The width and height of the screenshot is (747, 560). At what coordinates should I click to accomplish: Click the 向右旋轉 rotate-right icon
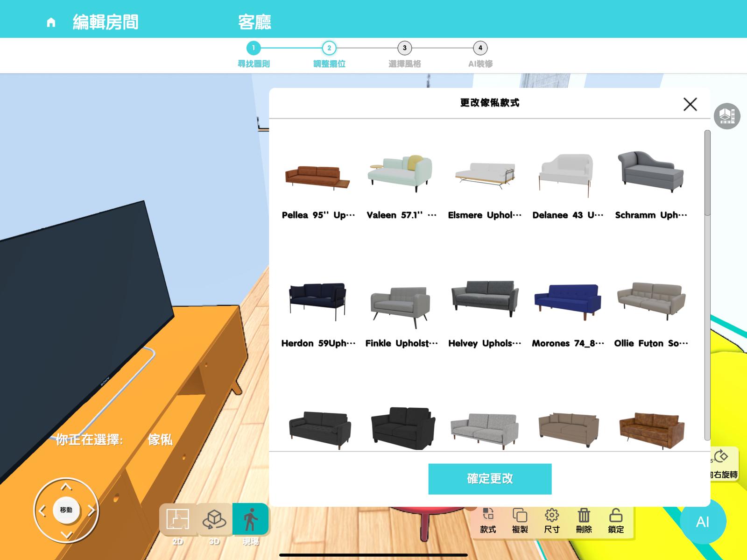pyautogui.click(x=723, y=462)
